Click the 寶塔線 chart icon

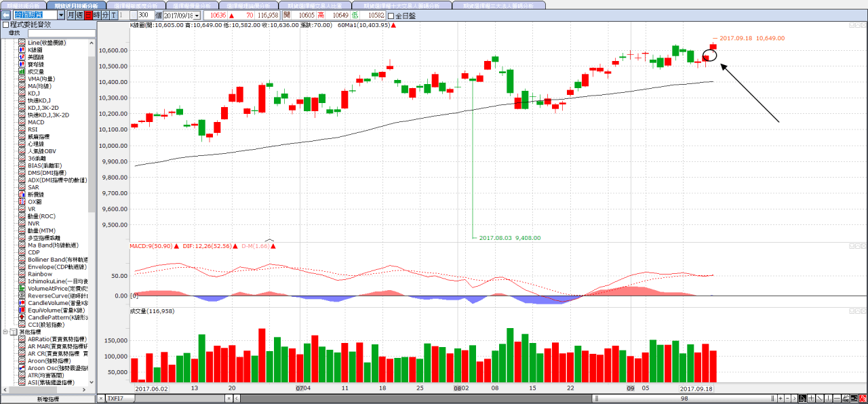tap(22, 64)
